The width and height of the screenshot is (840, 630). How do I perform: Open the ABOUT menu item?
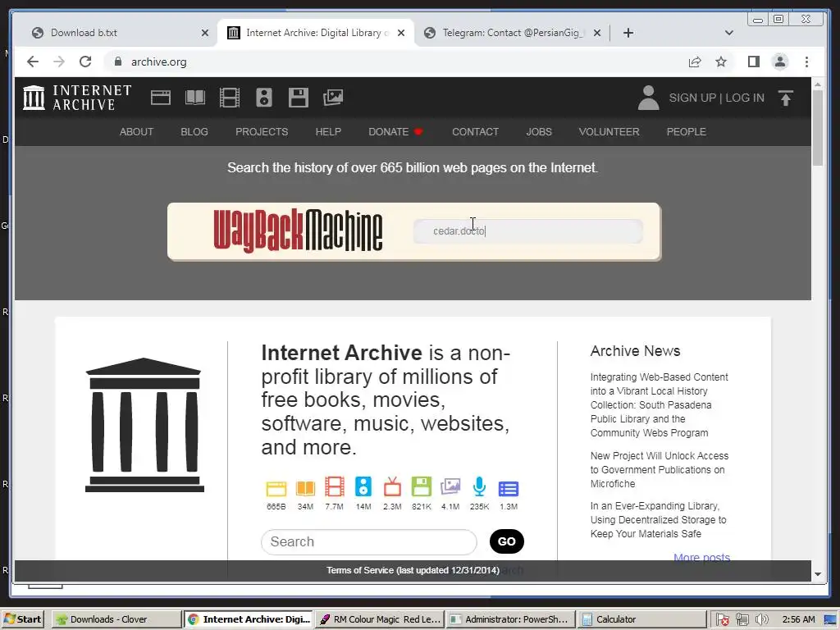click(x=136, y=132)
